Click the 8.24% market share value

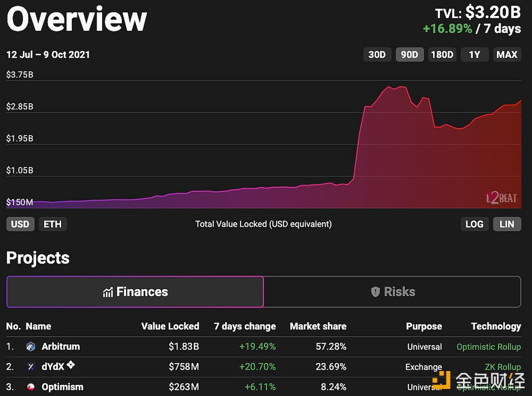[334, 387]
